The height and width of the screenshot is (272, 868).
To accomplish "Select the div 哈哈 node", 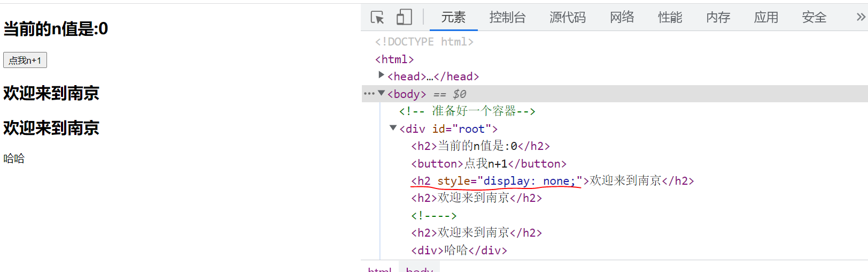I will click(459, 250).
